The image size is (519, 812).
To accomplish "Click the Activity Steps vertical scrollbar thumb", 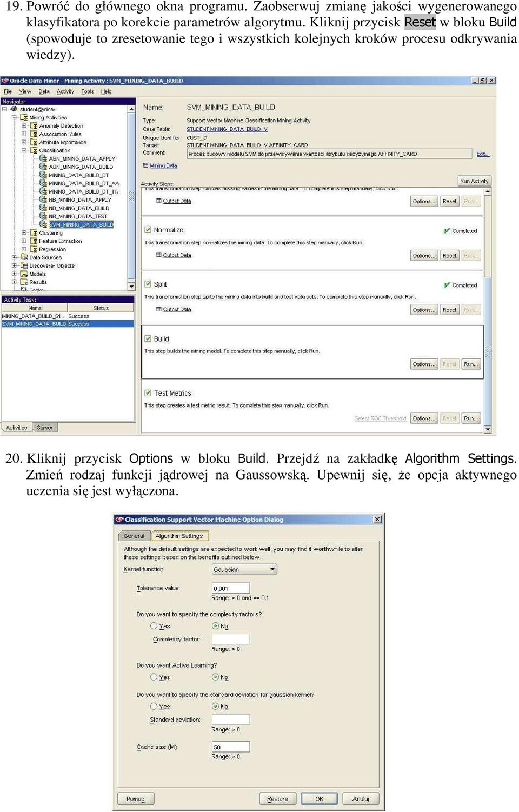I will pyautogui.click(x=488, y=352).
